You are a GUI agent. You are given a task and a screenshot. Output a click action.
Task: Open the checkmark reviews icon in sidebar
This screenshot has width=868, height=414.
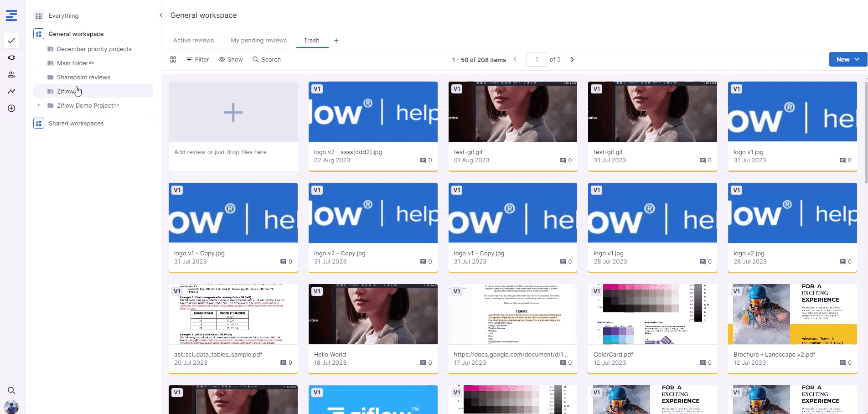click(11, 41)
